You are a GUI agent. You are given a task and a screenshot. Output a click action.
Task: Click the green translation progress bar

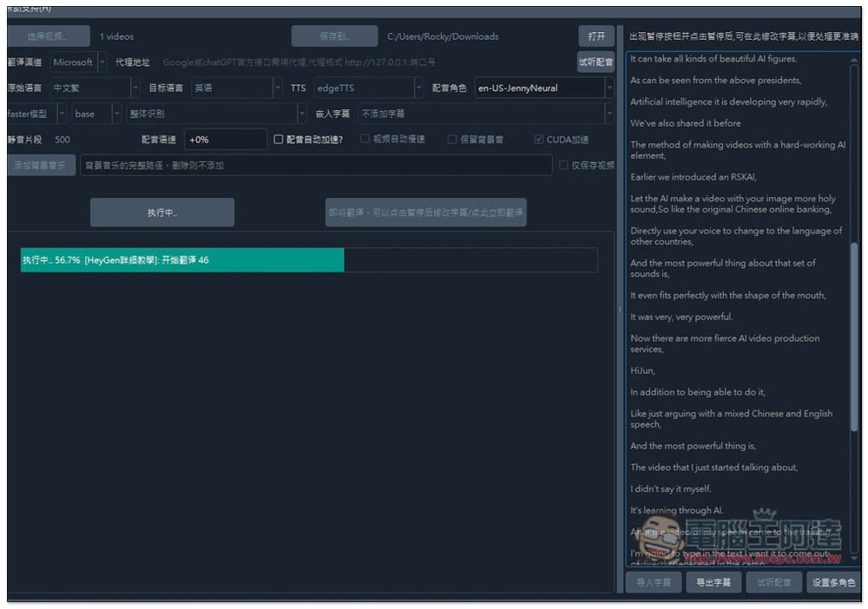(x=182, y=260)
